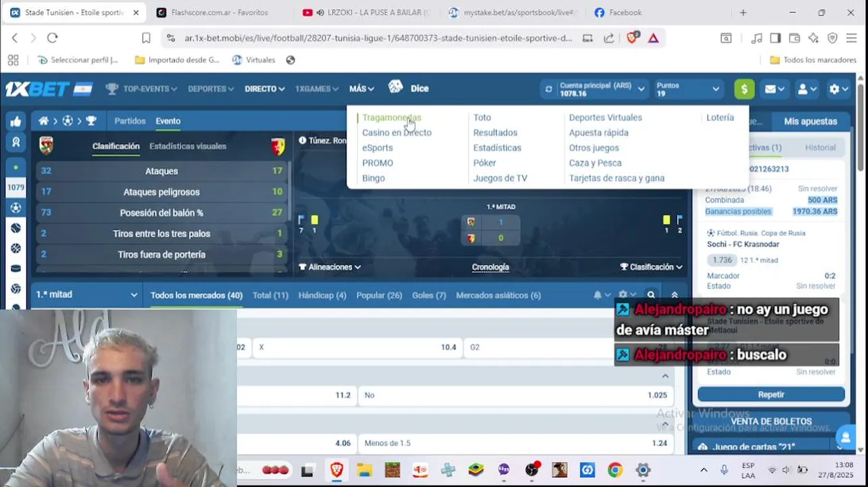Open Google Chrome from taskbar

point(614,469)
